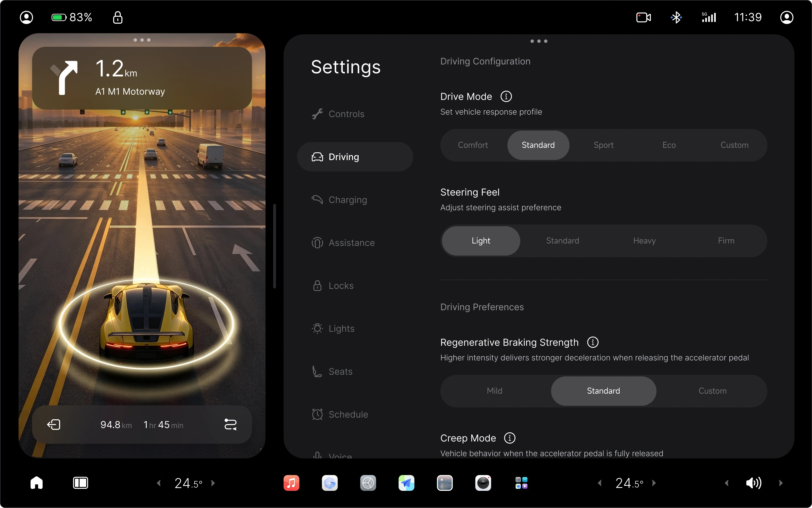Open Lights settings section
The height and width of the screenshot is (508, 812).
[x=355, y=329]
